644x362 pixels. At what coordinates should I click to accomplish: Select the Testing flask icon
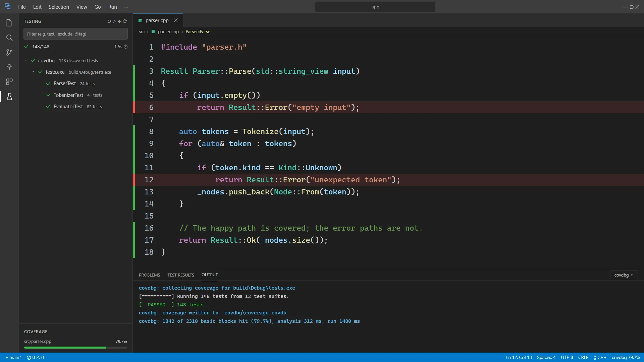(9, 97)
